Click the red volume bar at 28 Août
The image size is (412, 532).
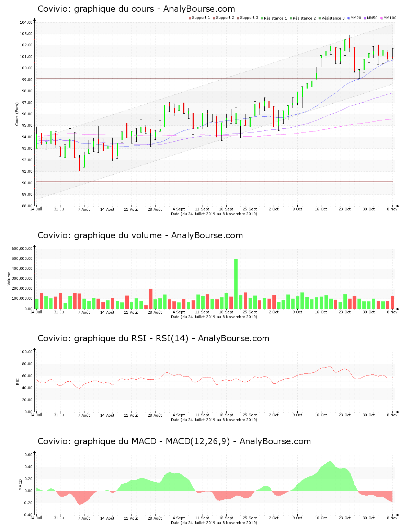point(150,299)
